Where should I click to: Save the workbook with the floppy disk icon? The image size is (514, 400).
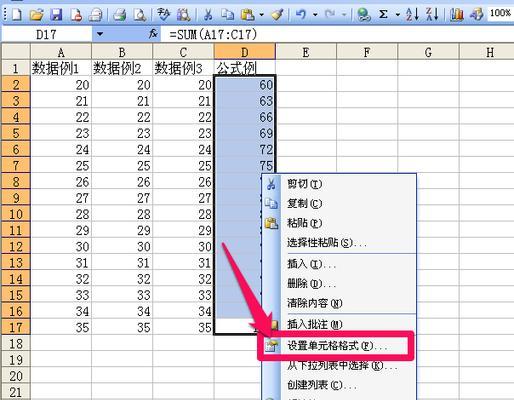(56, 15)
